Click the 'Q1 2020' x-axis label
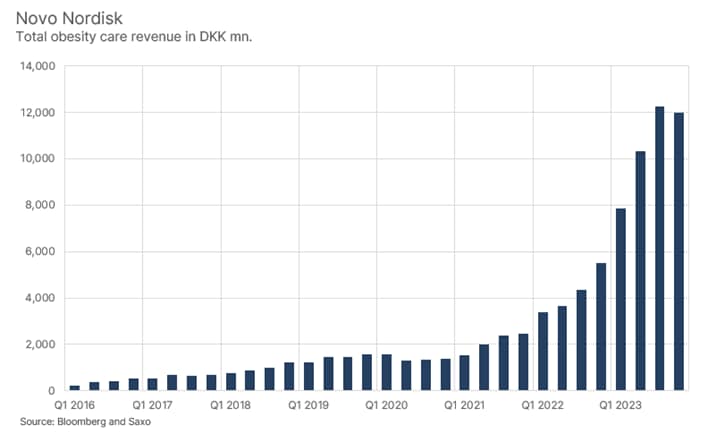 pyautogui.click(x=387, y=407)
